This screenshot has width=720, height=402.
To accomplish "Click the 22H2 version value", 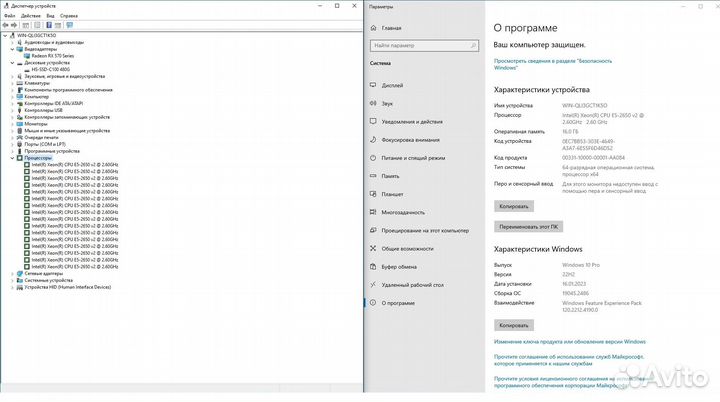I will (568, 274).
